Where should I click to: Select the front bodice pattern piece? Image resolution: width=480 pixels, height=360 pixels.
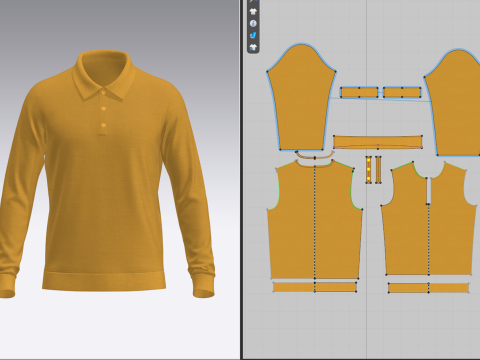(x=315, y=220)
